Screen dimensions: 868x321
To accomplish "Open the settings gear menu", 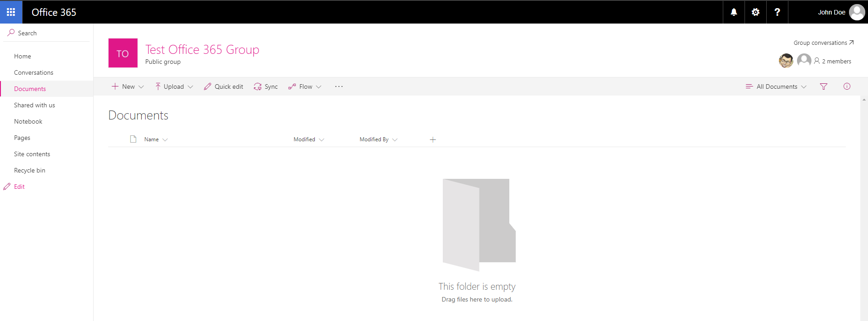I will (755, 12).
